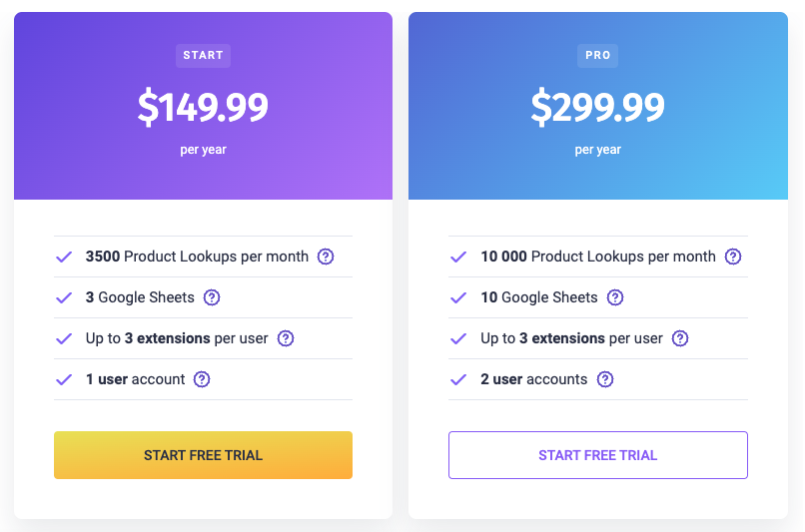Image resolution: width=805 pixels, height=532 pixels.
Task: Click the START plan badge
Action: (x=203, y=55)
